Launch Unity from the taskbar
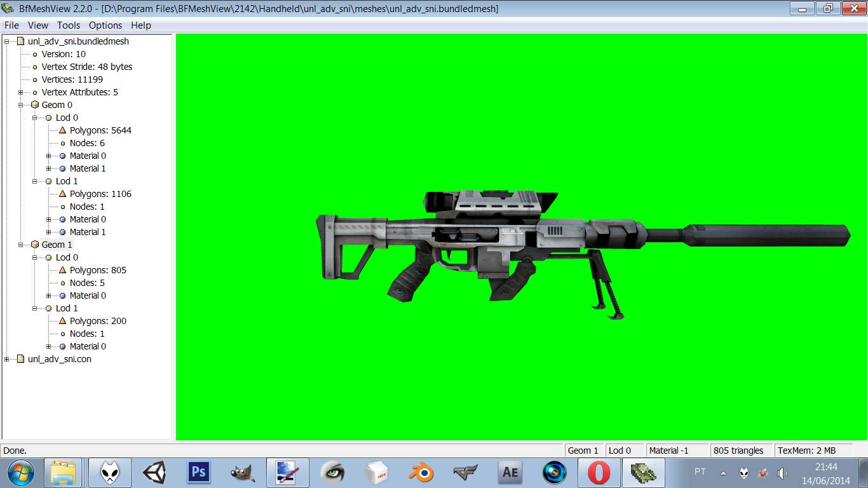Screen dimensions: 868x488 click(x=154, y=473)
